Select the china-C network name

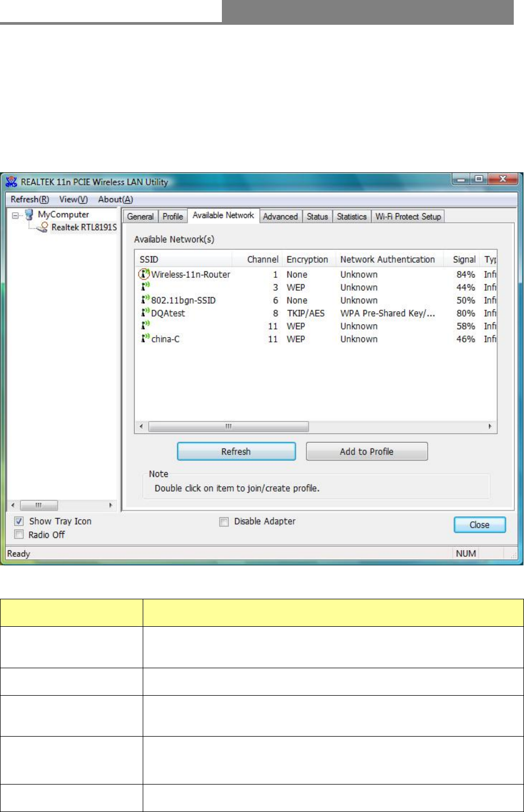[165, 339]
